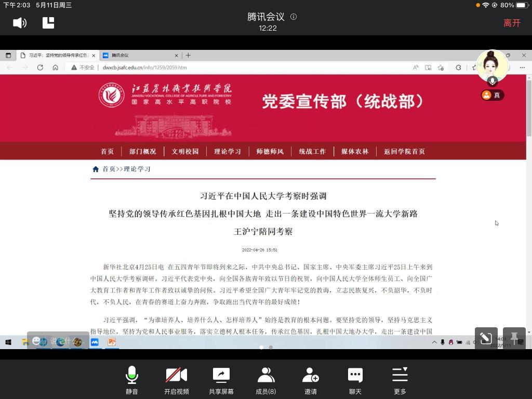Viewport: 532px width, 399px height.
Task: Click the pin icon on shared screen
Action: pyautogui.click(x=514, y=339)
